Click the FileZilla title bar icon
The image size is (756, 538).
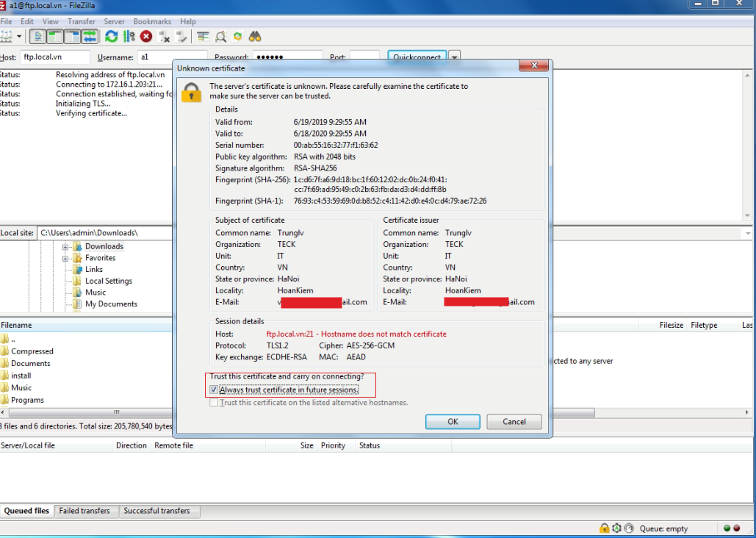2,6
